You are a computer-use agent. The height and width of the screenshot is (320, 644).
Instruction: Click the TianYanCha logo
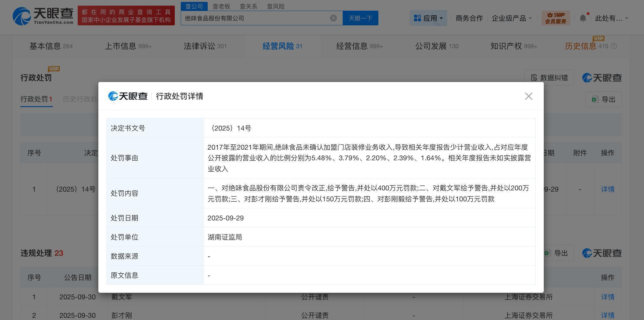pos(43,16)
